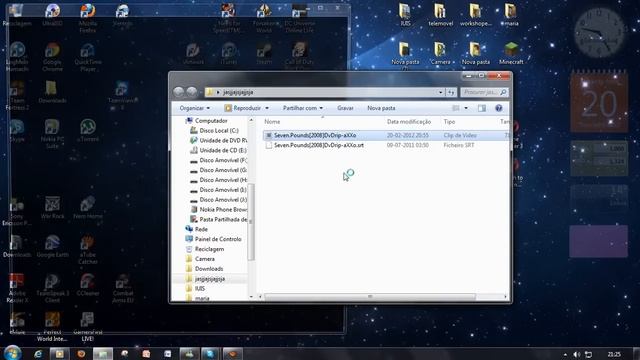Select Unidade de DVD drive in the tree
This screenshot has height=360, width=640.
click(219, 140)
